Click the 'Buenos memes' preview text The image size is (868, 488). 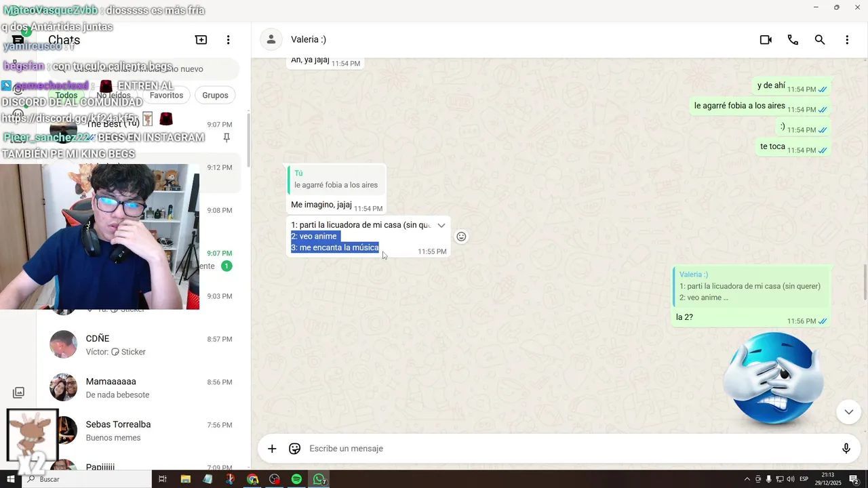click(113, 438)
